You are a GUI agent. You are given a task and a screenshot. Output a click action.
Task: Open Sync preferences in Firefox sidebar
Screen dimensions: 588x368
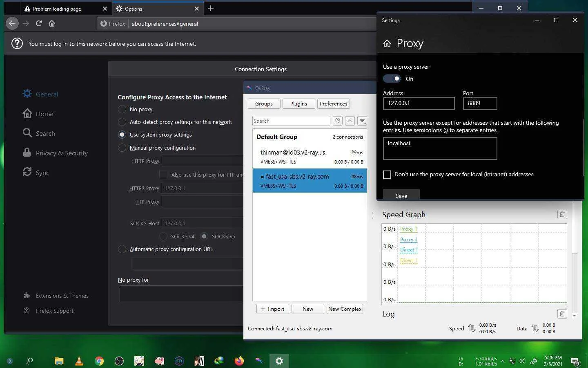point(36,173)
